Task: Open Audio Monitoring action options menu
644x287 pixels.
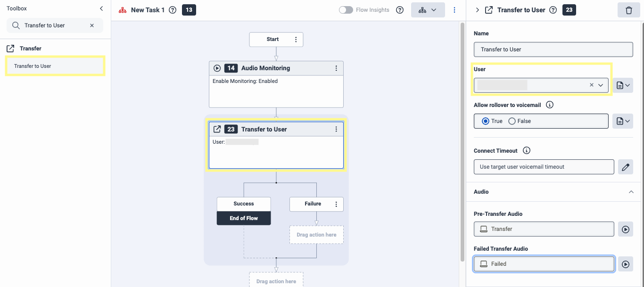Action: (336, 68)
